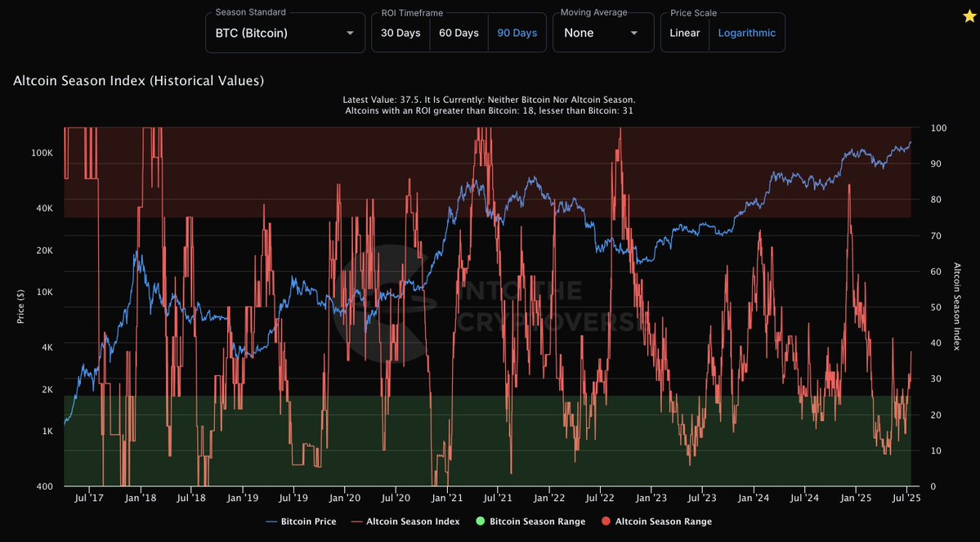This screenshot has height=542, width=980.
Task: Click the blue Bitcoin Price legend line marker
Action: 271,522
